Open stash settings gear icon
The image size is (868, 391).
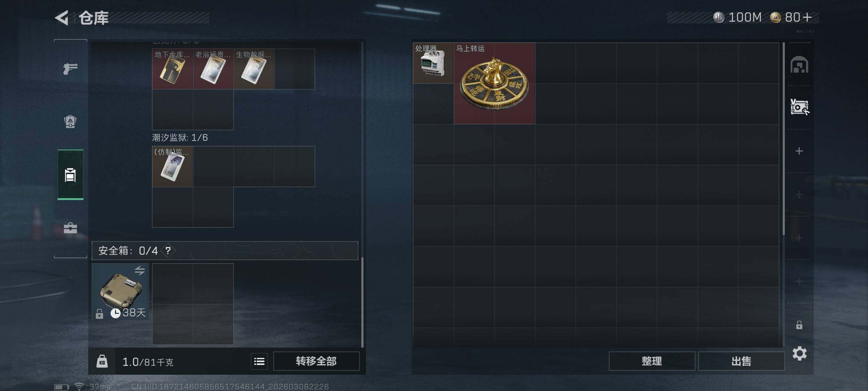tap(799, 354)
